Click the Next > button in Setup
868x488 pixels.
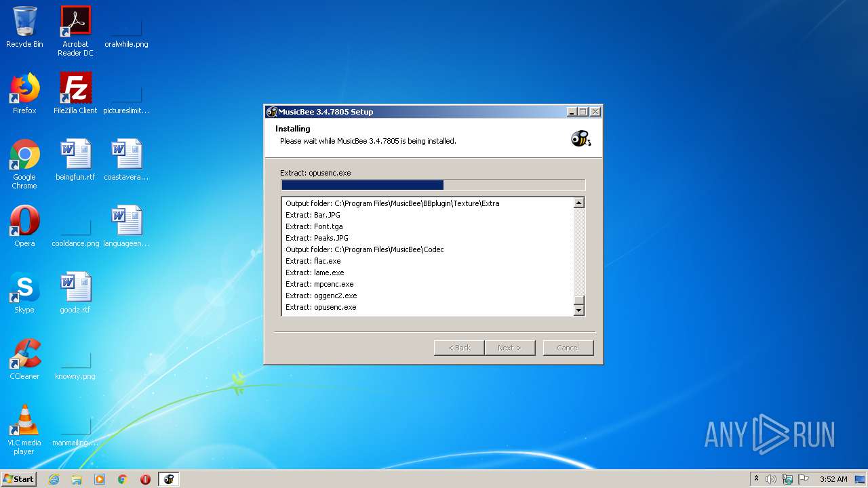pyautogui.click(x=510, y=348)
